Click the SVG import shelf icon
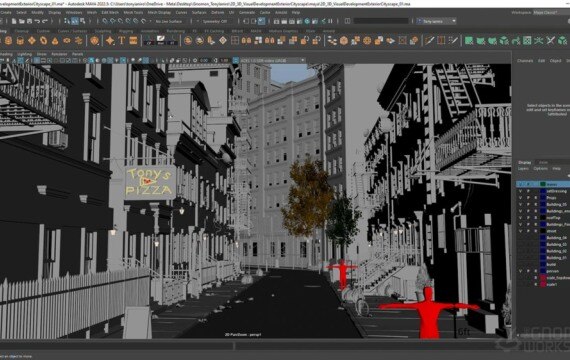The image size is (570, 360). click(133, 40)
